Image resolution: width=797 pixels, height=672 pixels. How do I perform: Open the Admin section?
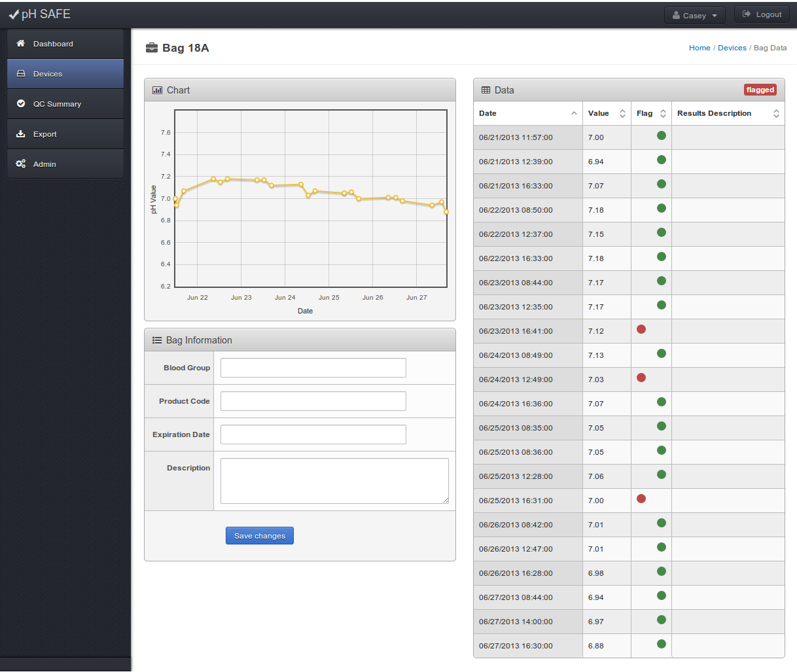tap(65, 164)
